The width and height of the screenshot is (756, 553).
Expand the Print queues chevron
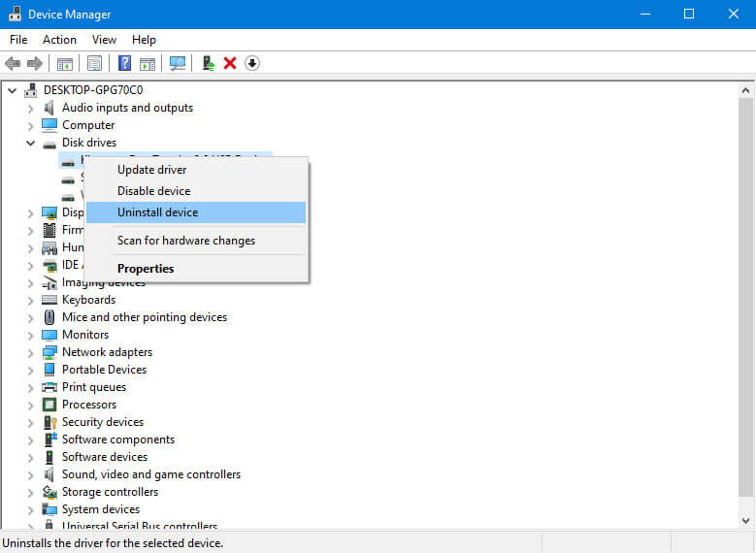click(x=30, y=388)
